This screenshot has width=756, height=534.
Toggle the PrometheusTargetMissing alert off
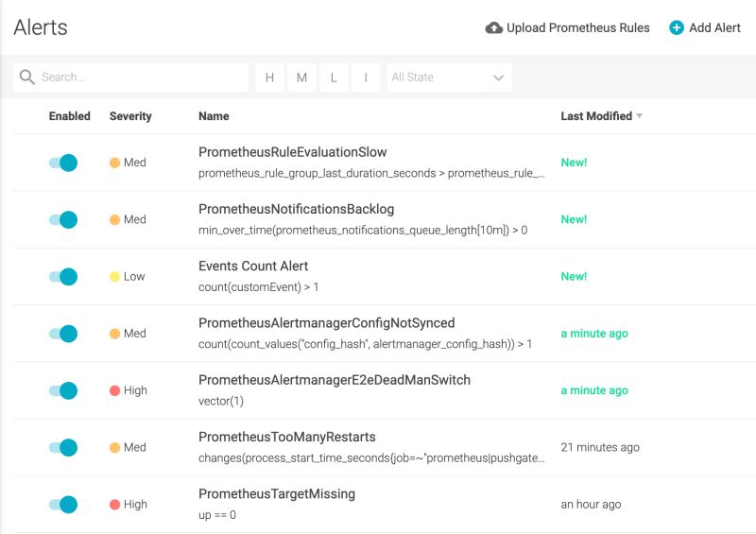63,504
